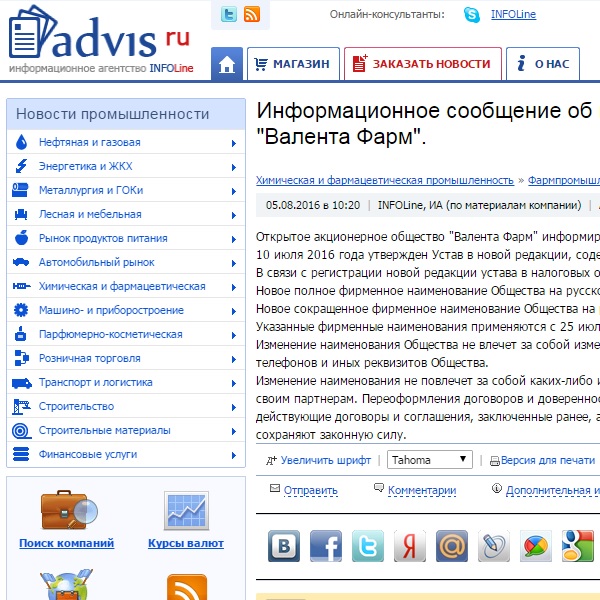Share article via Google icon
The image size is (600, 600).
[x=578, y=546]
